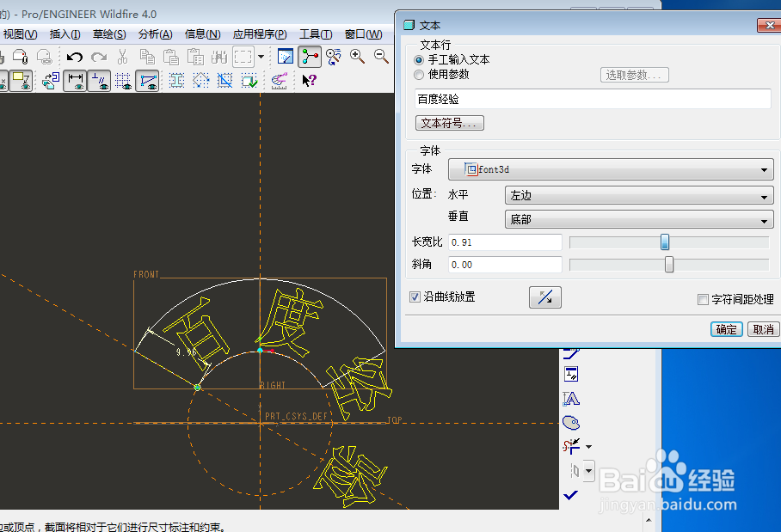This screenshot has height=532, width=781.
Task: Open the 窗口(W) menu
Action: (363, 34)
